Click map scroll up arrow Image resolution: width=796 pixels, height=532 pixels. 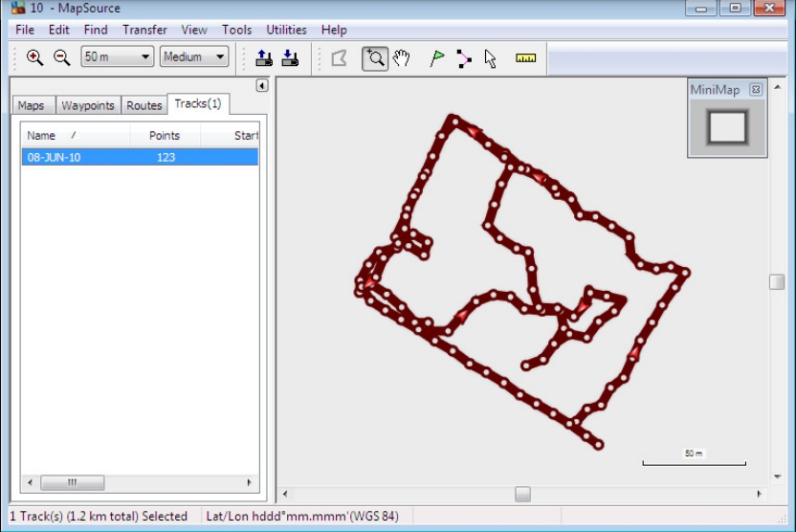pos(777,87)
